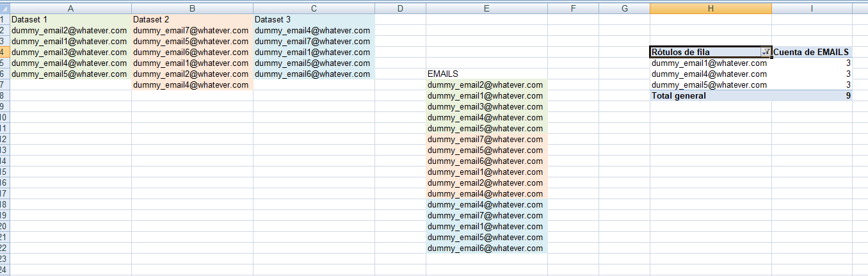Click the Dataset 1 heading cell

click(70, 19)
